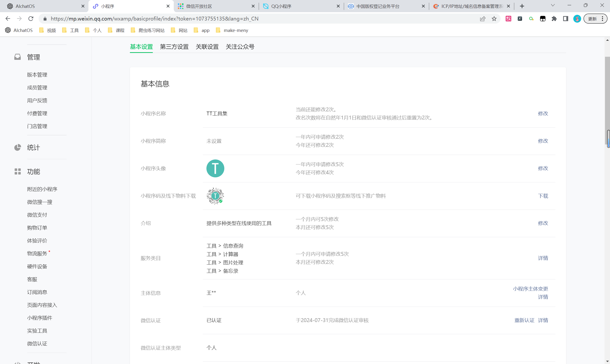Click the bookmark star icon
610x364 pixels.
494,19
